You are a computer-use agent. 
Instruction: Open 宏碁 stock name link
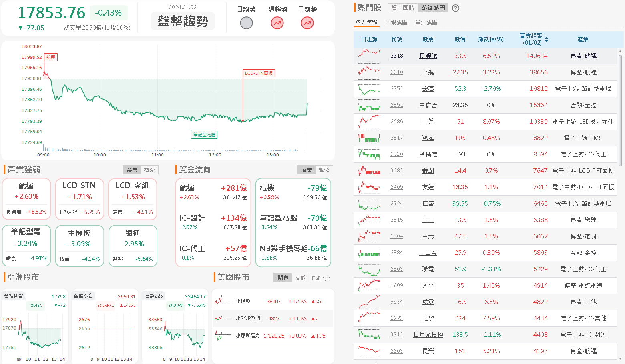[428, 89]
